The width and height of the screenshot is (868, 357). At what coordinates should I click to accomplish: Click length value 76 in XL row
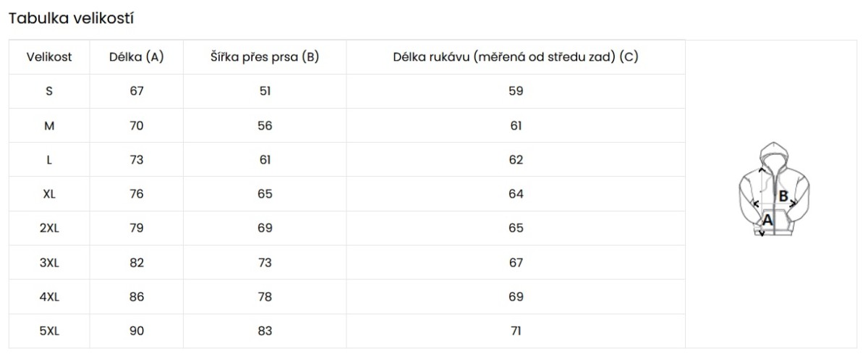pyautogui.click(x=137, y=194)
